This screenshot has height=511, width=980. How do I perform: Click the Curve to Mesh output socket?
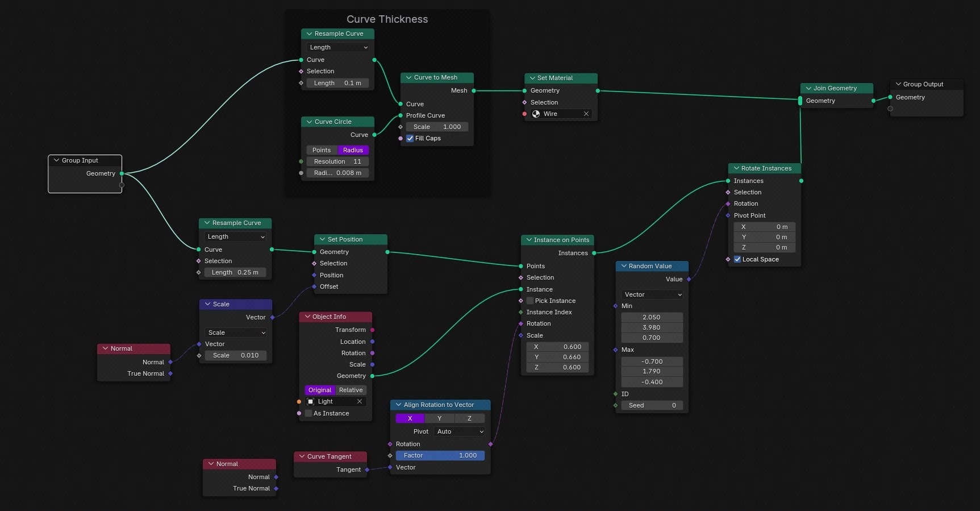(474, 90)
